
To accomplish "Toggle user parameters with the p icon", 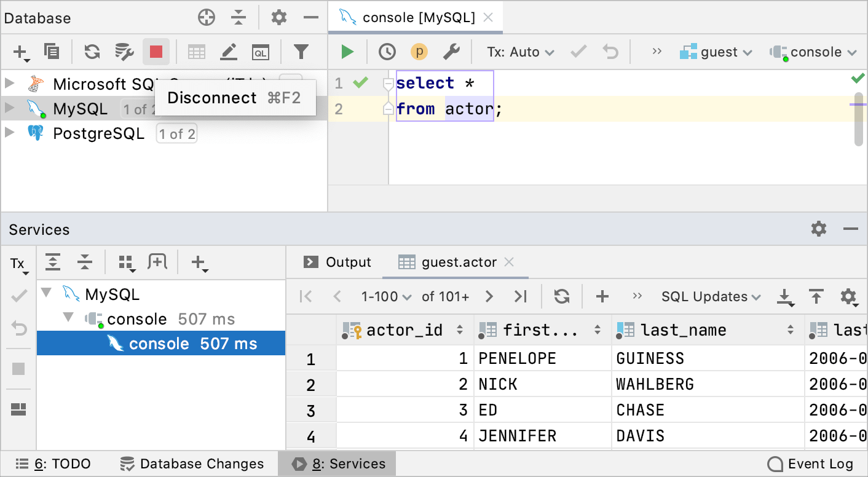I will pyautogui.click(x=419, y=52).
